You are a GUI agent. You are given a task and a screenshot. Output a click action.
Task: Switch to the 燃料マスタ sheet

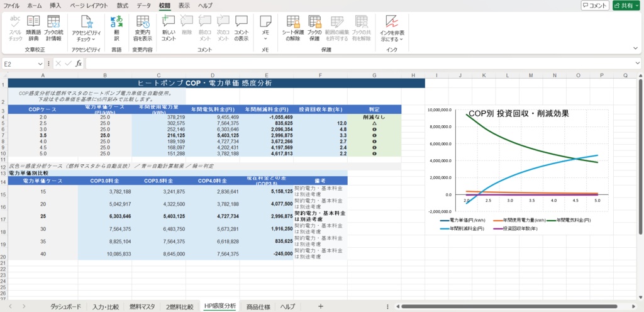coord(142,306)
